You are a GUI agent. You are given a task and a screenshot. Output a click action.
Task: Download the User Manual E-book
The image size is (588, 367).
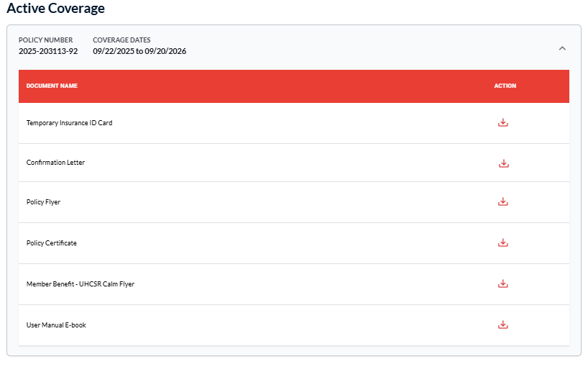(503, 325)
